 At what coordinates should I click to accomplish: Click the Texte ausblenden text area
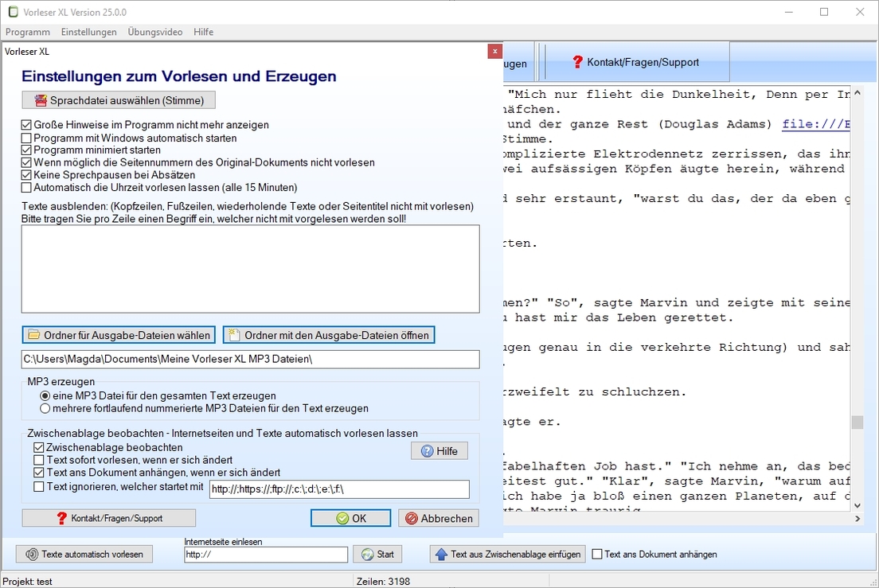(x=250, y=268)
